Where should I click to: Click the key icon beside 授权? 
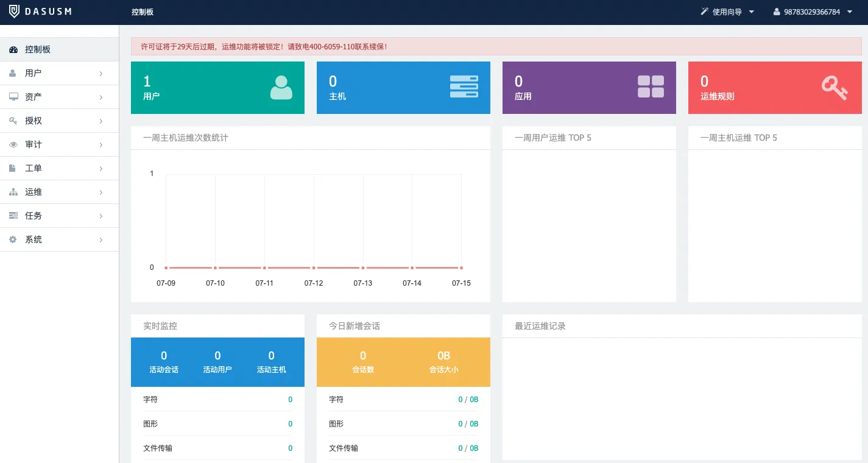(13, 121)
